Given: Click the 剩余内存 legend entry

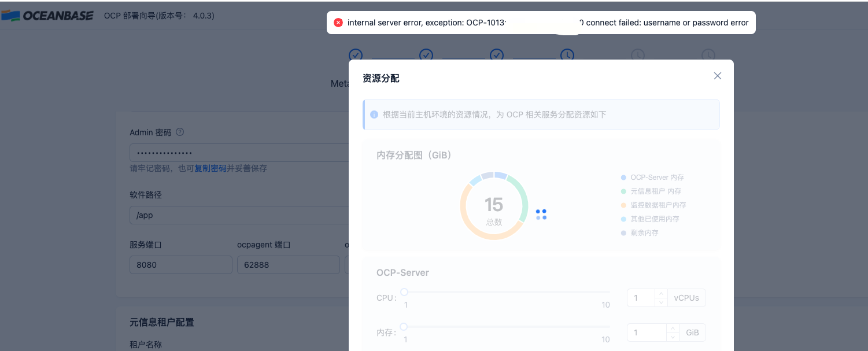Looking at the screenshot, I should pos(640,233).
